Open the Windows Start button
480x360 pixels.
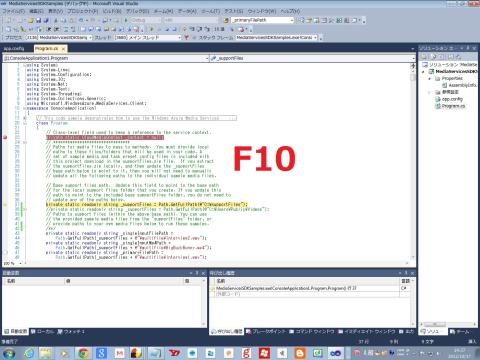click(x=9, y=353)
